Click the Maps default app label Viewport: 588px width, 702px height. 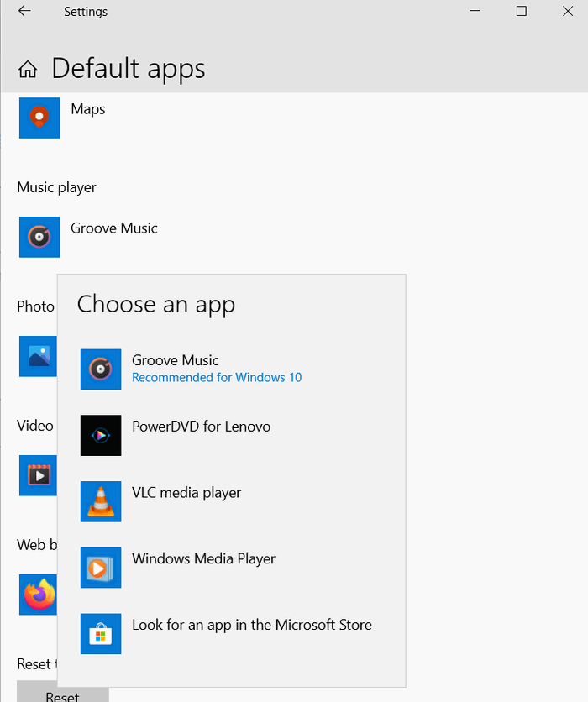tap(87, 109)
